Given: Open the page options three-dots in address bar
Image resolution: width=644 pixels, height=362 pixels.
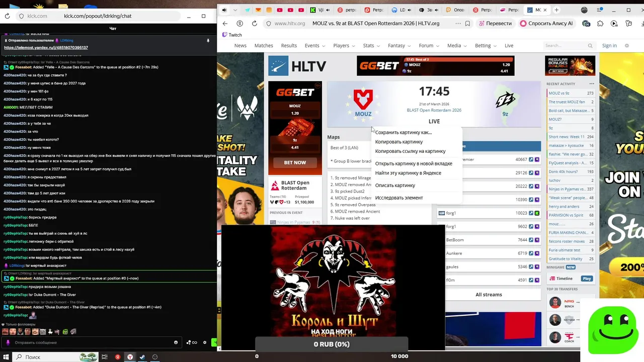Looking at the screenshot, I should pyautogui.click(x=458, y=23).
